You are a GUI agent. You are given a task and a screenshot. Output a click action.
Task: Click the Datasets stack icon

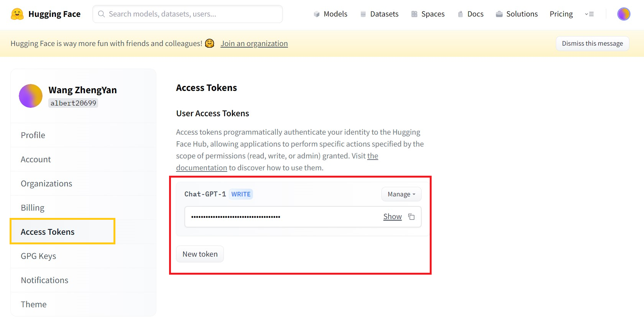pos(363,14)
